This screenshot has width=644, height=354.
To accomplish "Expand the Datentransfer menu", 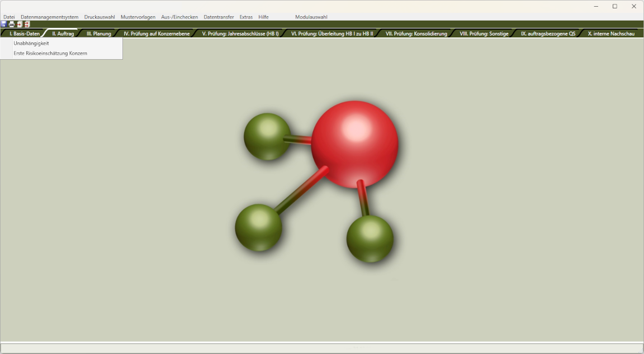I will pyautogui.click(x=219, y=17).
